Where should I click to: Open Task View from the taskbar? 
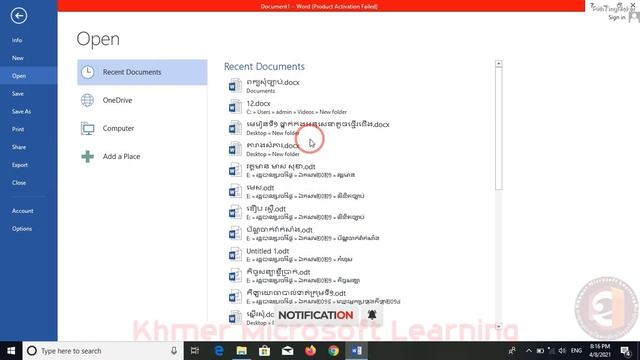pyautogui.click(x=195, y=351)
